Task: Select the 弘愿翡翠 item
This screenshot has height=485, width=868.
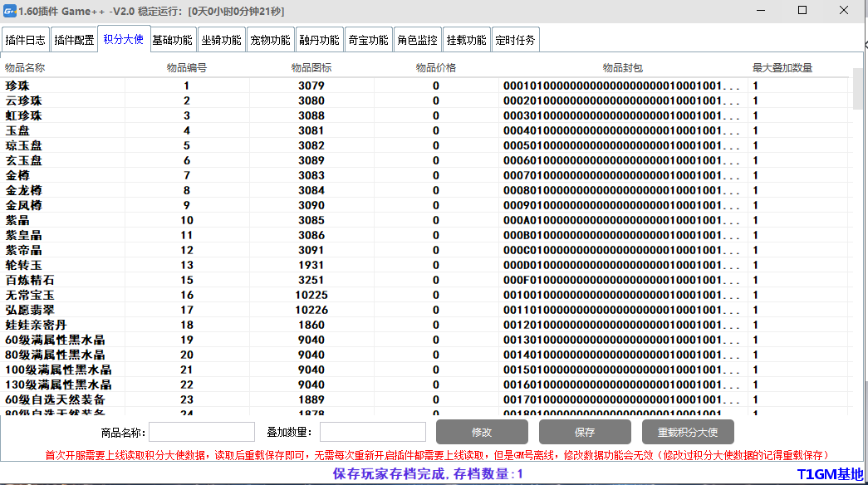Action: coord(424,310)
